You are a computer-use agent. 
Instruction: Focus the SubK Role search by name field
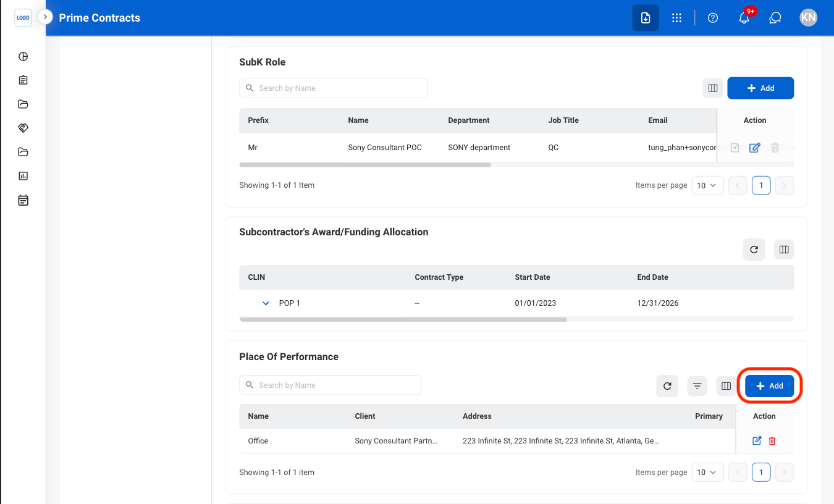[334, 88]
